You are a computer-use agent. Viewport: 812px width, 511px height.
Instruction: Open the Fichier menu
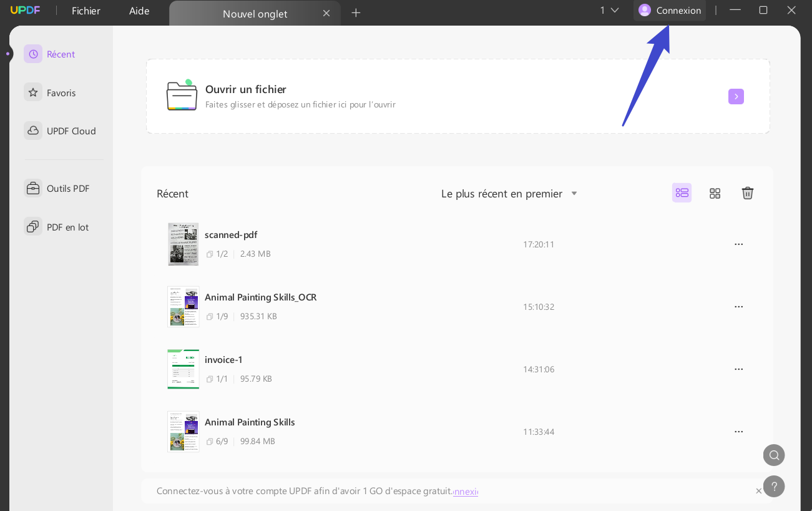tap(86, 11)
